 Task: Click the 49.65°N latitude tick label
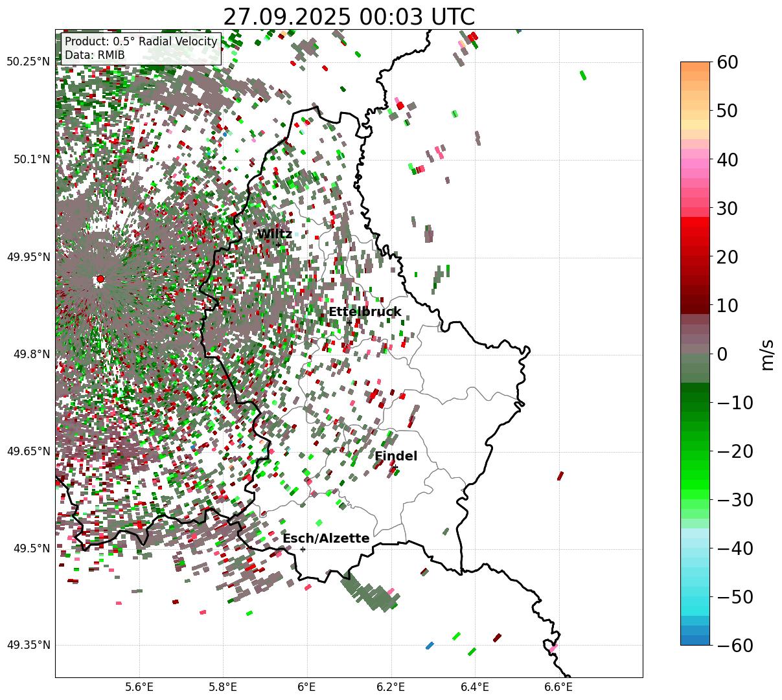tap(28, 451)
